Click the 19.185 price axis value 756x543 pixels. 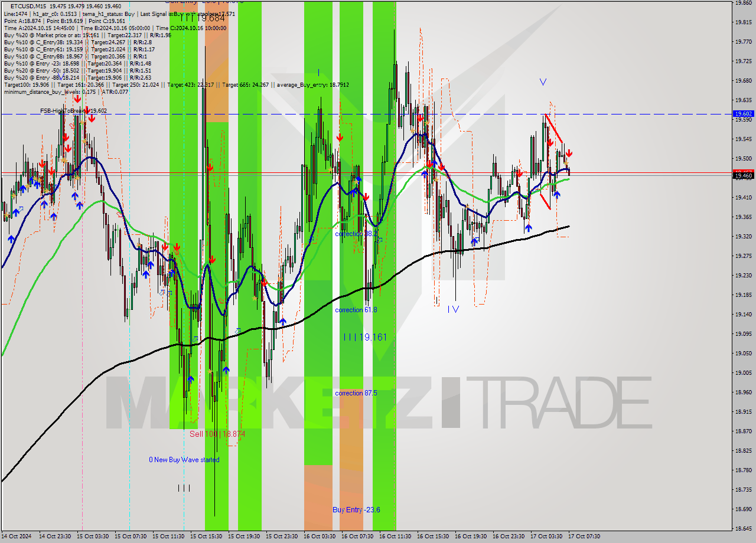point(743,295)
